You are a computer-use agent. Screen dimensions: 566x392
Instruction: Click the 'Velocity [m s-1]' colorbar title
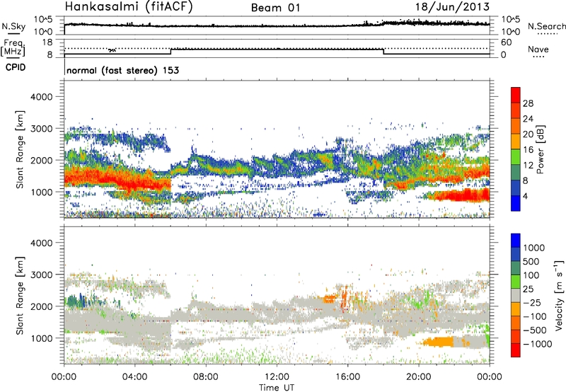(x=559, y=295)
